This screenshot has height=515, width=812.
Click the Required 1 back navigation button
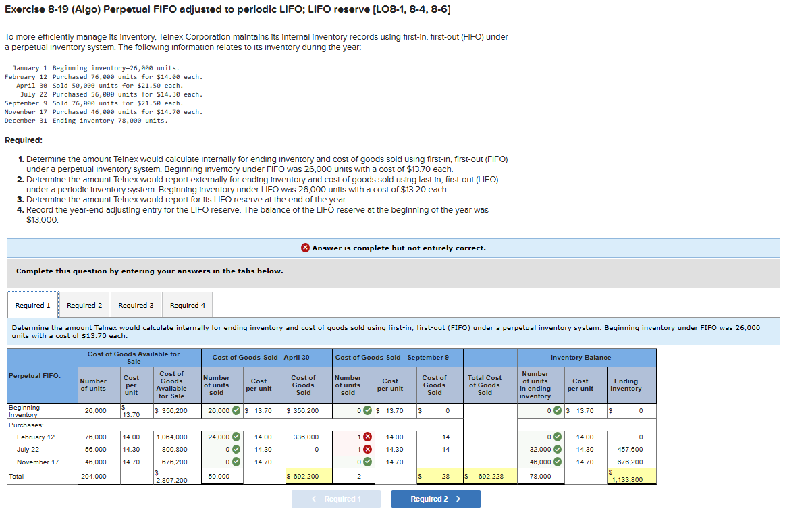click(335, 498)
